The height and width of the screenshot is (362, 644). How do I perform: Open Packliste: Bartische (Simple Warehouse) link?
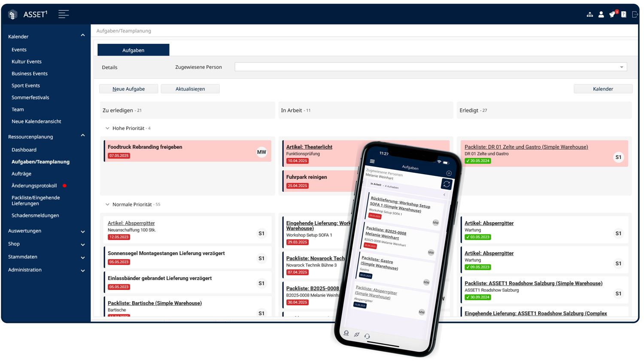155,303
